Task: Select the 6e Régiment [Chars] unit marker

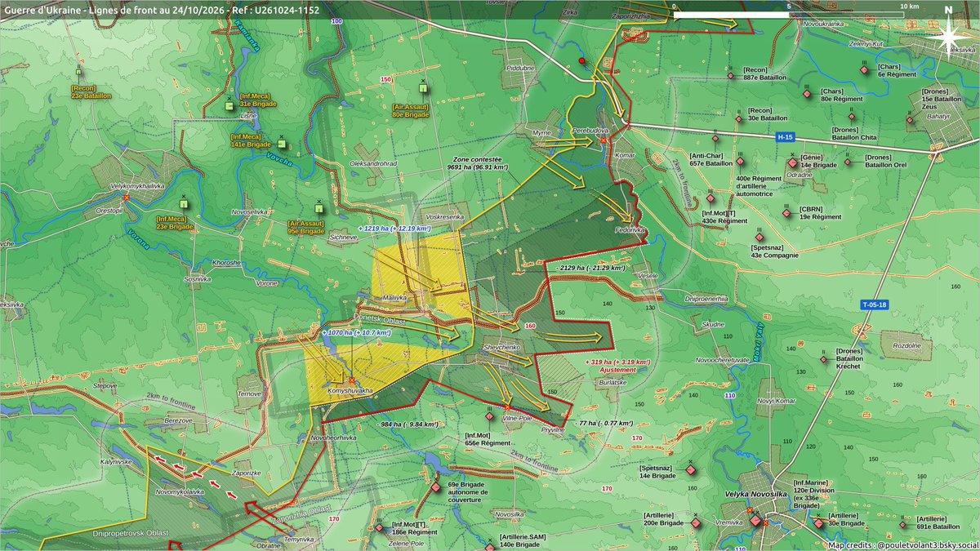Action: pos(863,70)
